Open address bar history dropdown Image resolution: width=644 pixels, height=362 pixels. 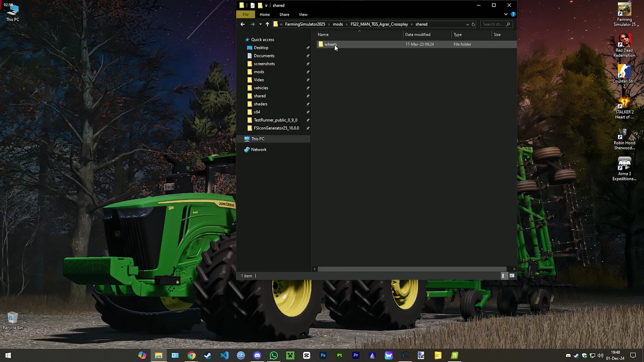467,24
